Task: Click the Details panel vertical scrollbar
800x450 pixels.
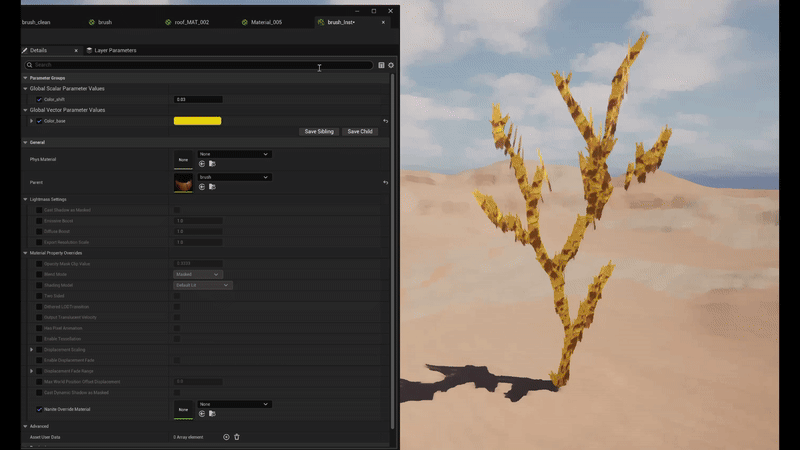Action: tap(392, 251)
